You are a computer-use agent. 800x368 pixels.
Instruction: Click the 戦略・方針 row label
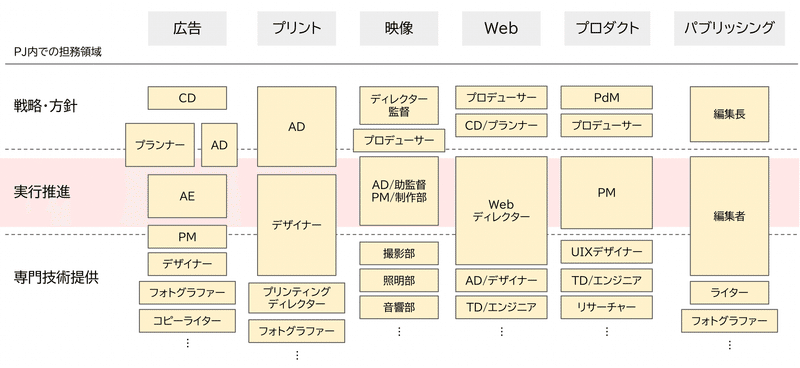pos(45,106)
